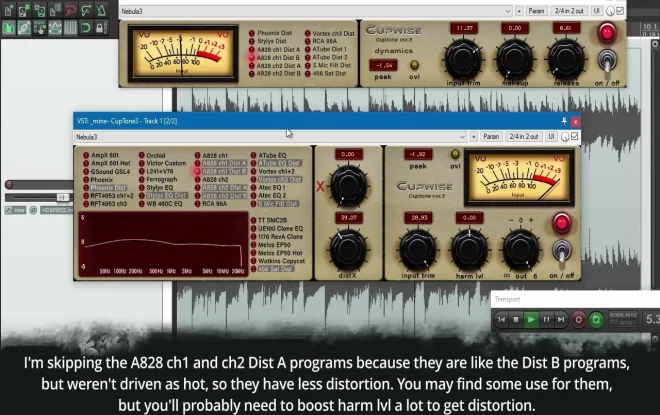
Task: Click the red Undo toolbar icon
Action: coord(70,11)
